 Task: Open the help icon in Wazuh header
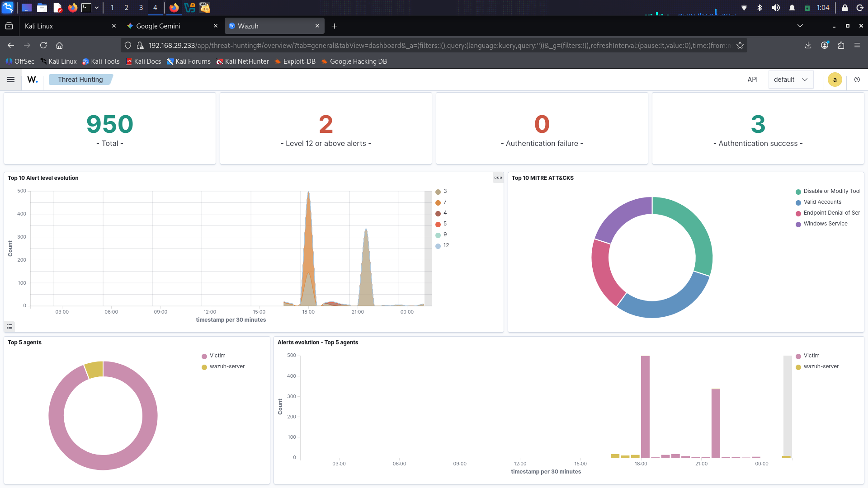(x=857, y=80)
